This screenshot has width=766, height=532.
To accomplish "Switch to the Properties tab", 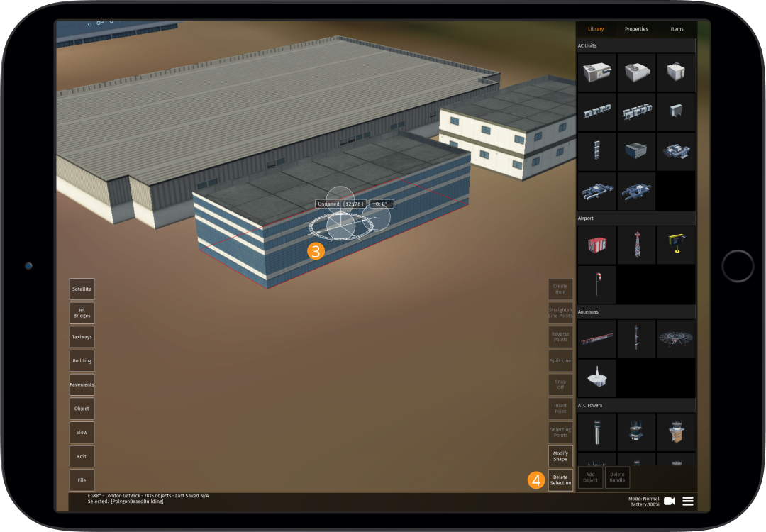I will (636, 29).
